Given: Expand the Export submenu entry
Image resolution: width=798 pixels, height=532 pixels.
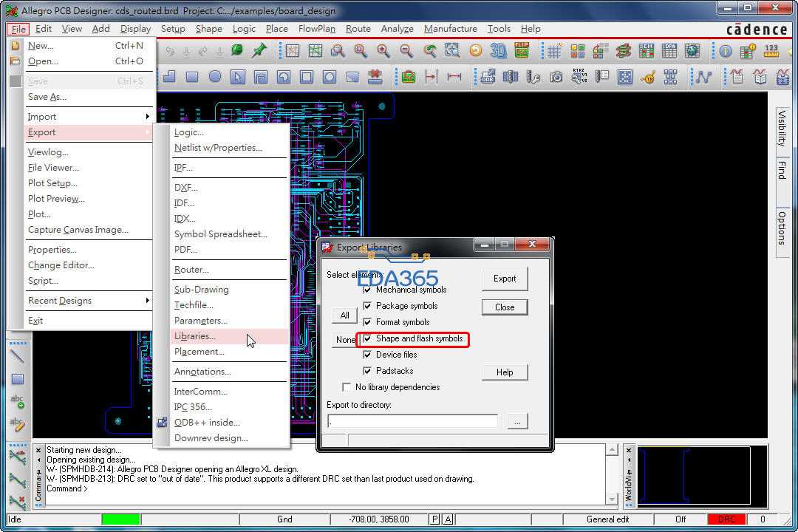Looking at the screenshot, I should 89,132.
